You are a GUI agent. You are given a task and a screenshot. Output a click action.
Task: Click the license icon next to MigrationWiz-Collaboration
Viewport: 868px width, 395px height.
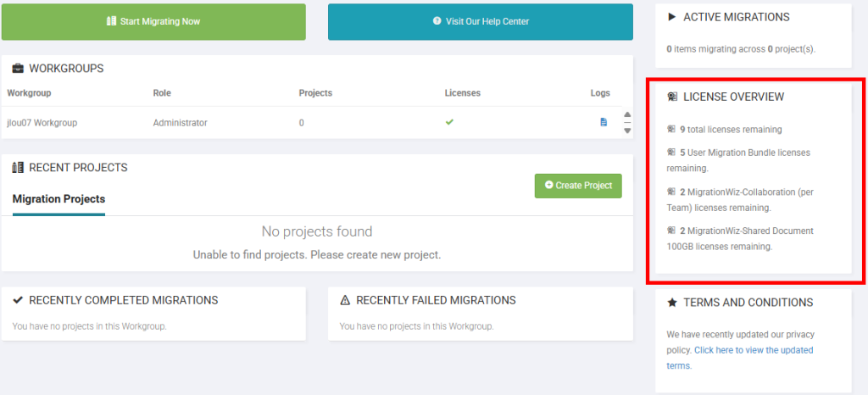point(671,192)
